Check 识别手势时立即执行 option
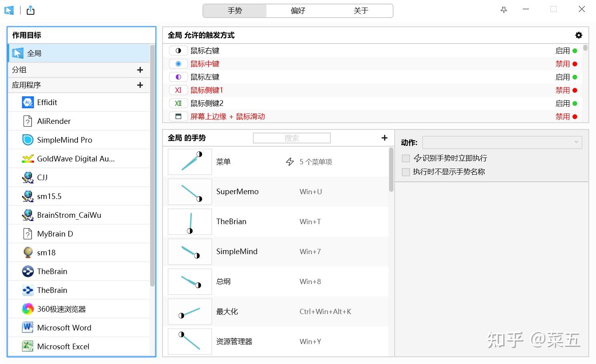596x364 pixels. [x=405, y=158]
